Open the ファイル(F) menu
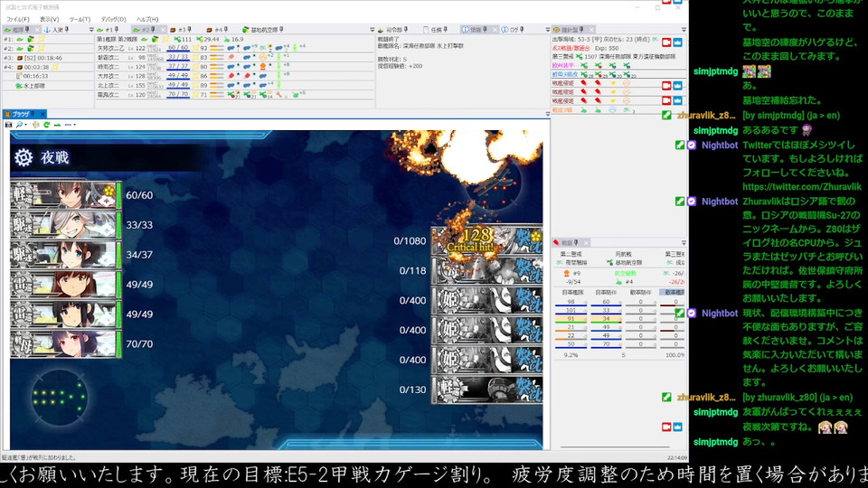Viewport: 868px width, 488px height. pyautogui.click(x=18, y=19)
